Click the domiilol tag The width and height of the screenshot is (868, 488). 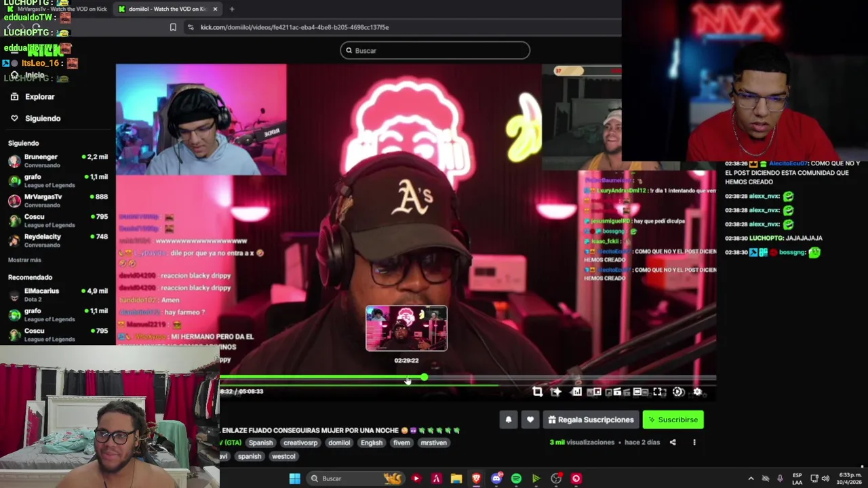point(339,443)
